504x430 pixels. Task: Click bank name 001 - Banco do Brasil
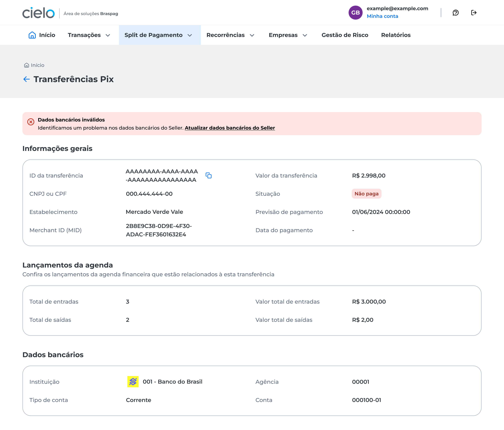[x=172, y=382]
